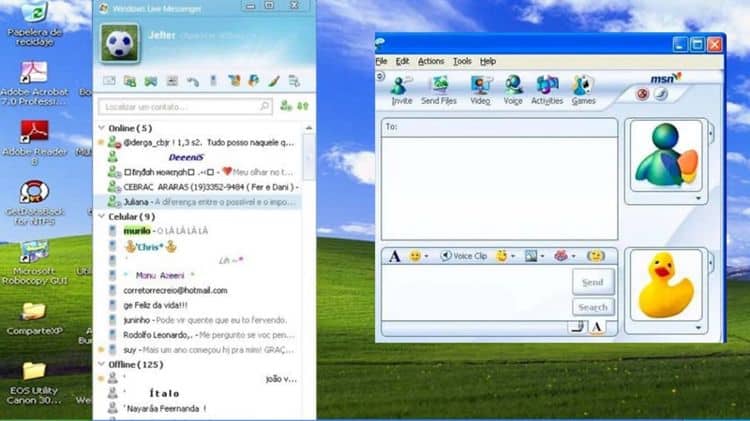Viewport: 750px width, 421px height.
Task: Click the soccer ball display picture
Action: [120, 44]
